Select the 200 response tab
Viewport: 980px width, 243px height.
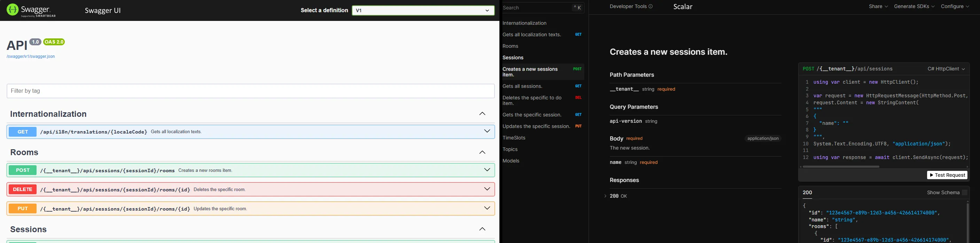[x=807, y=193]
